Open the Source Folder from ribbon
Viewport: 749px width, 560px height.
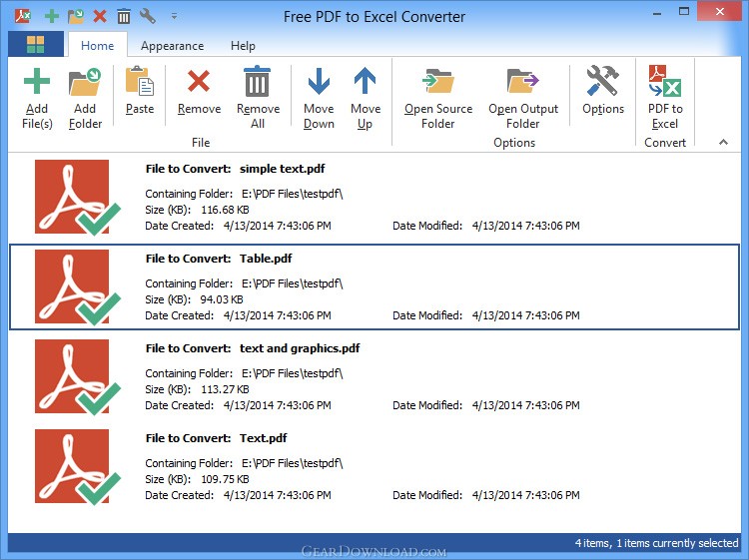438,98
